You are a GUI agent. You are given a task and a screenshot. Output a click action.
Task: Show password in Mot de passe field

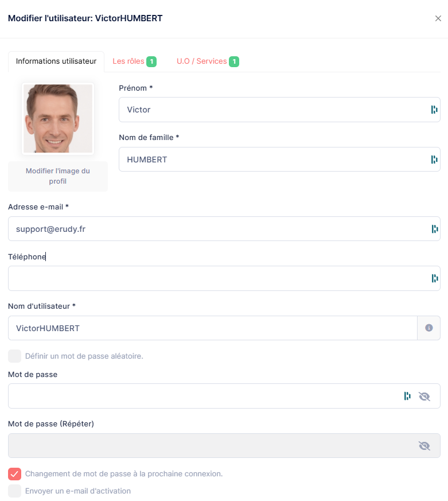coord(424,396)
